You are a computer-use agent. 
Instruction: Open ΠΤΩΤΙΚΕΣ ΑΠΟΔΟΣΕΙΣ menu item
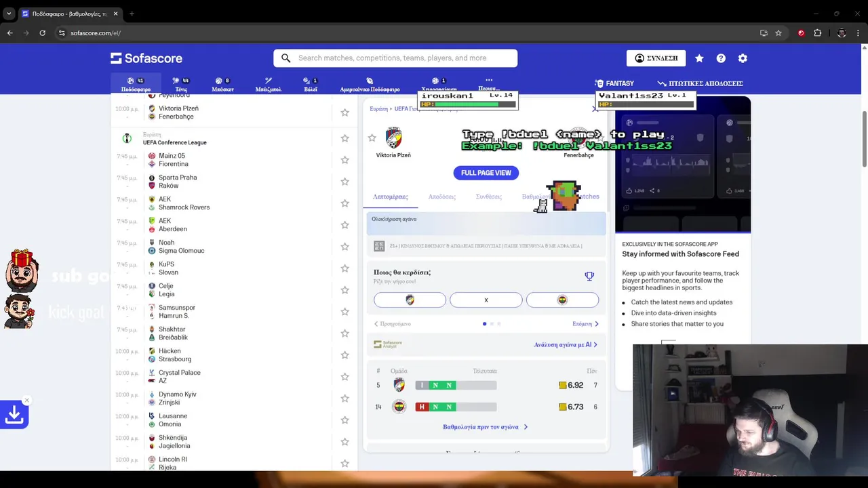700,83
